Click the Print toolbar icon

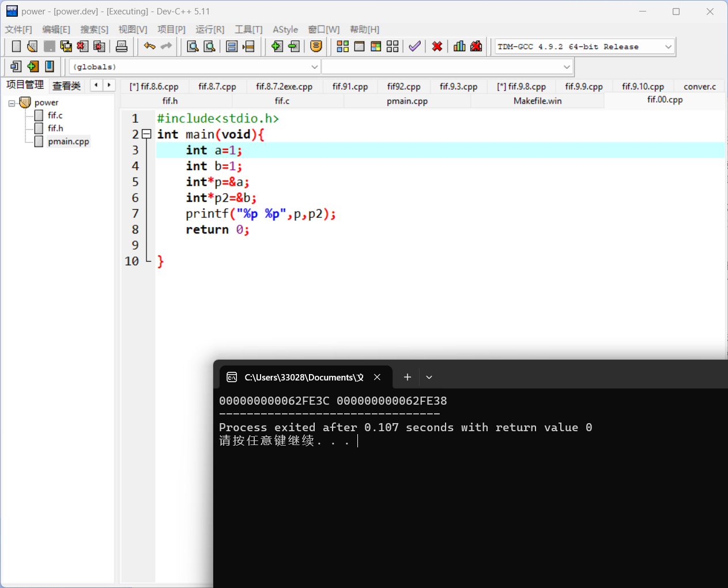[122, 47]
